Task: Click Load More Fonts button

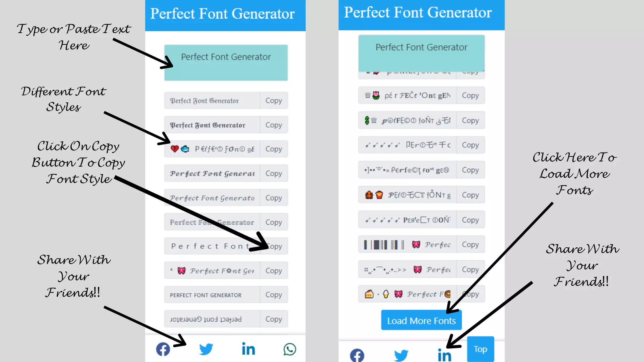Action: [421, 320]
